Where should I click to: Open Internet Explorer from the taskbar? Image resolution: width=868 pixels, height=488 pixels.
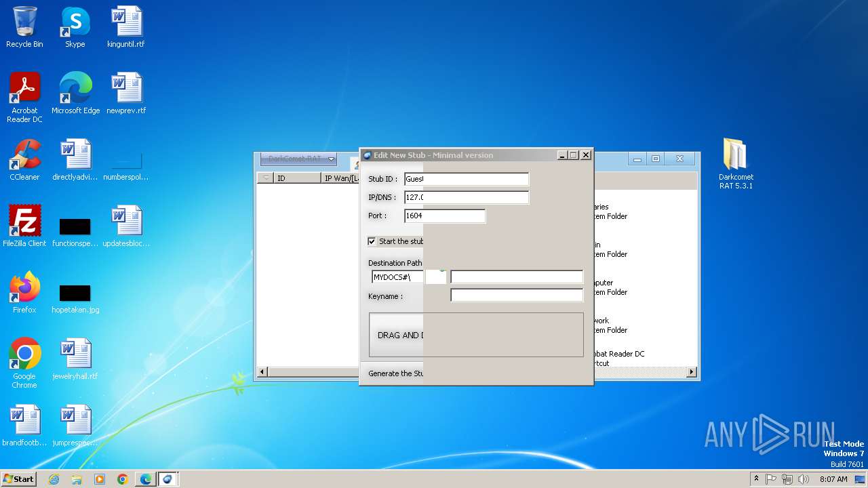[54, 479]
